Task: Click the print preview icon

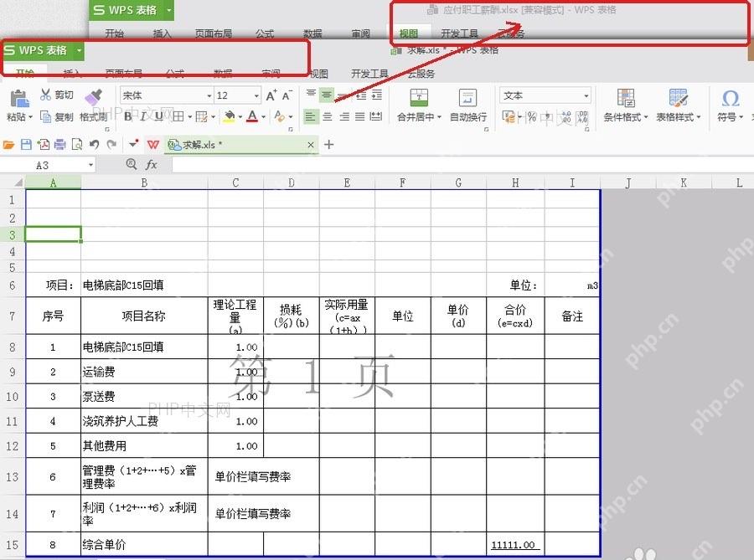Action: tap(77, 145)
